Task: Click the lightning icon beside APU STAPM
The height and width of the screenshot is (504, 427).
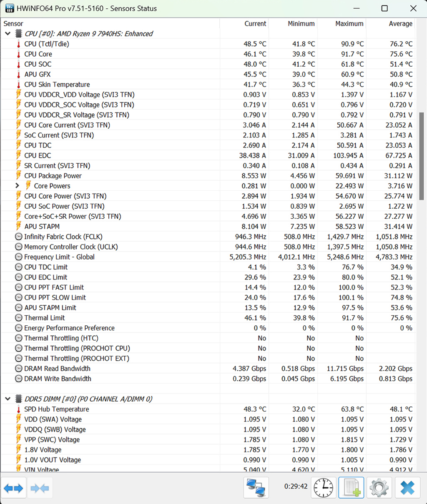Action: pyautogui.click(x=18, y=226)
